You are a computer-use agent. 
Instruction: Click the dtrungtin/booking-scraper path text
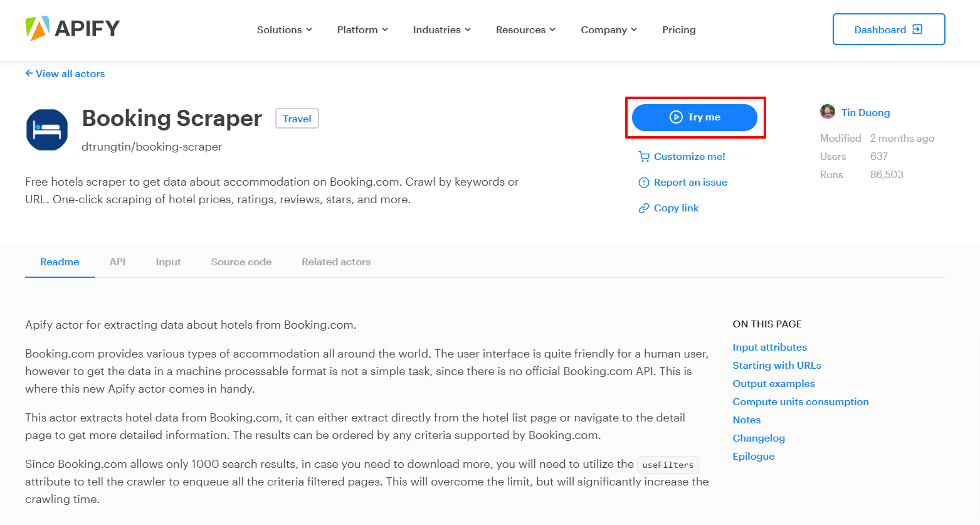(152, 147)
